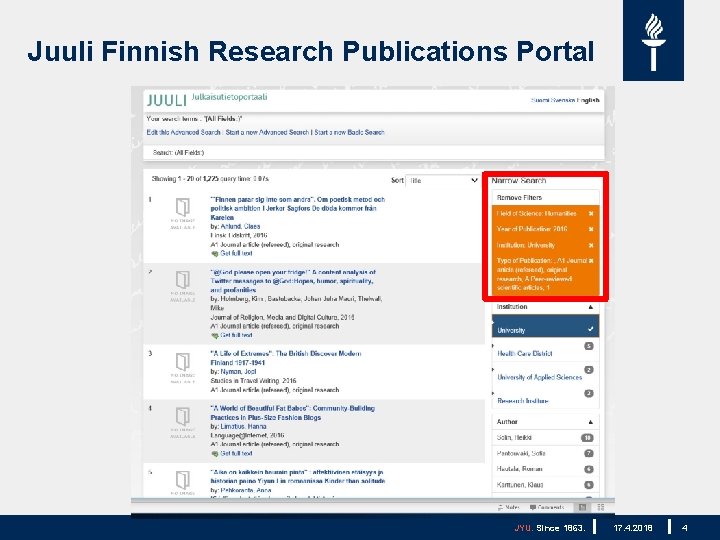Click Start a new Advanced Search
Viewport: 720px width, 540px height.
[267, 132]
